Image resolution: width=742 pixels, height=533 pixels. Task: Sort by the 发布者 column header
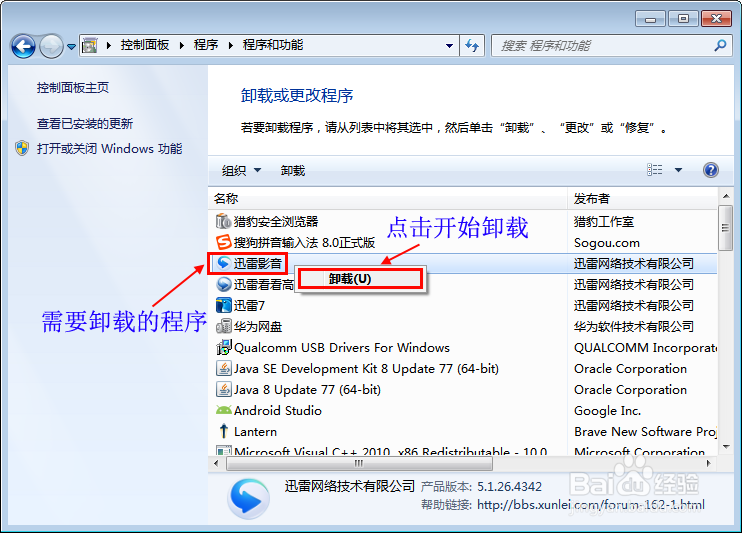pos(643,199)
